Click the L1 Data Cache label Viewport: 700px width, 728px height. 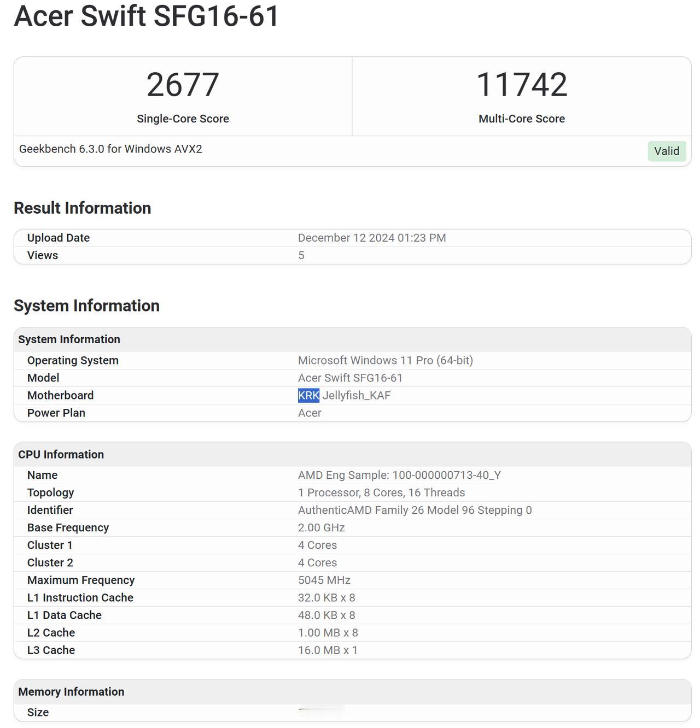click(65, 615)
